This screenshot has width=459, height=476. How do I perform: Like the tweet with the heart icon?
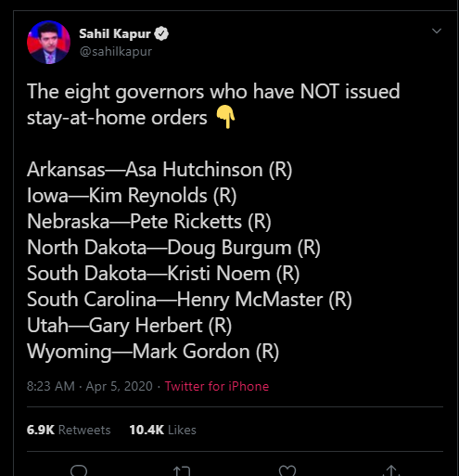pyautogui.click(x=287, y=470)
